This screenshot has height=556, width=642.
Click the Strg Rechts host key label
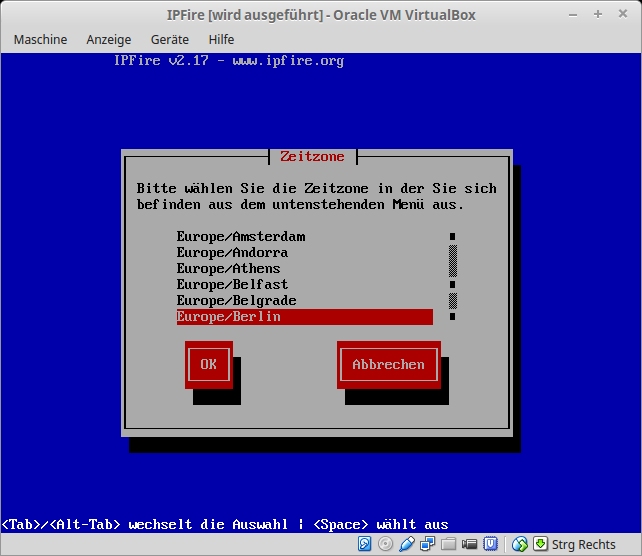point(583,545)
